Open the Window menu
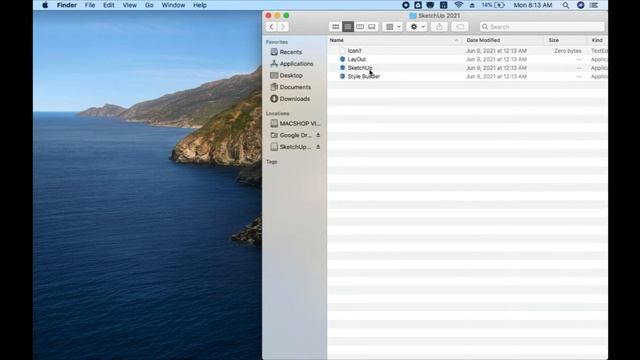 coord(173,5)
